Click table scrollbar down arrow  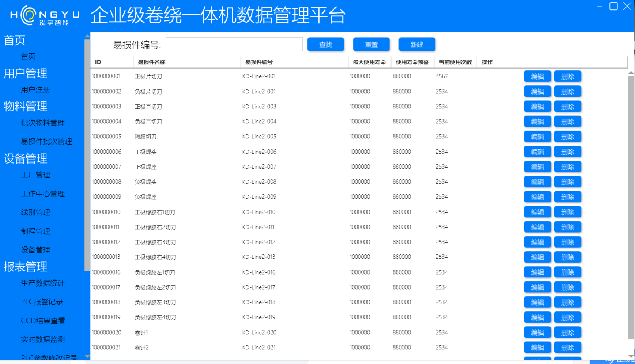click(x=631, y=356)
